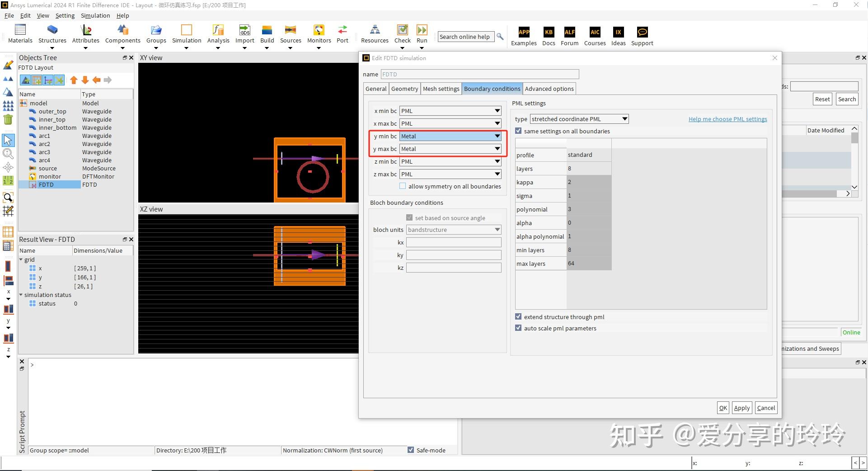Open the PML type dropdown
This screenshot has width=868, height=471.
point(579,119)
